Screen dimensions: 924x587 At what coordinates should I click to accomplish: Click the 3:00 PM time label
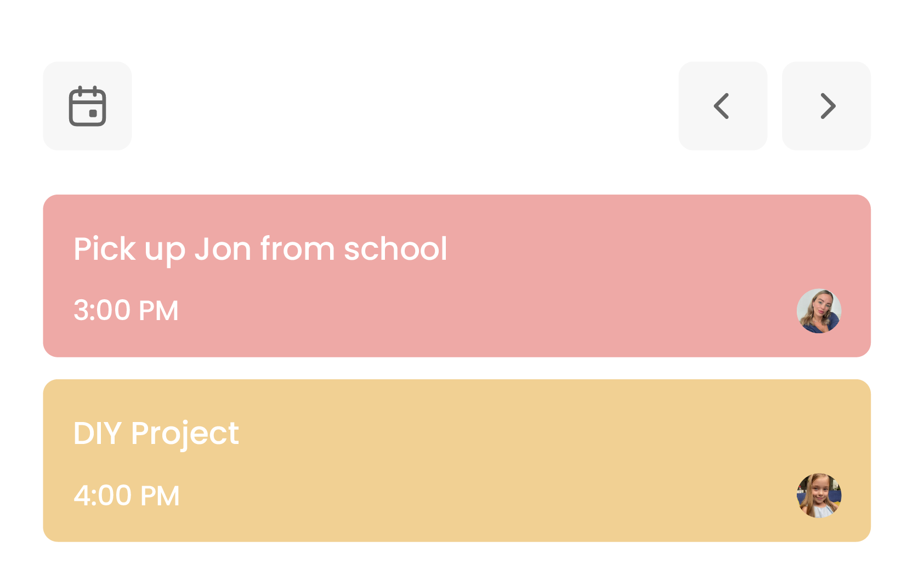tap(126, 310)
